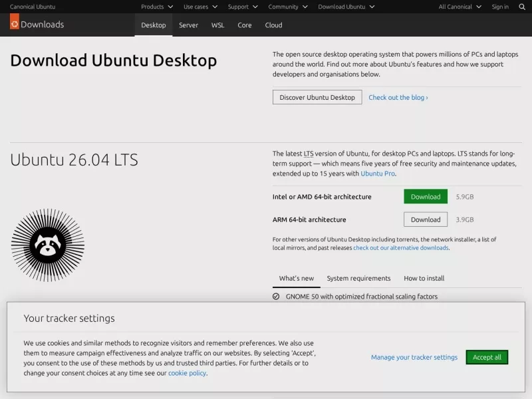Open the Core downloads tab

coord(244,25)
